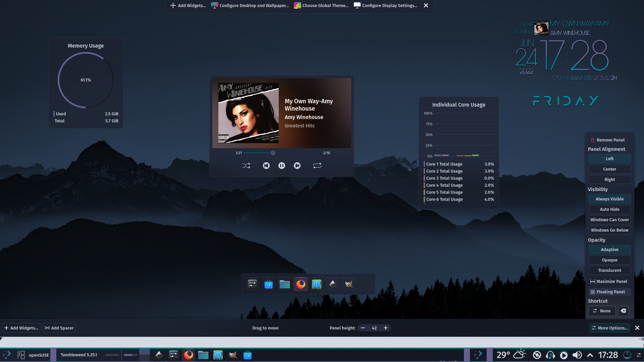644x362 pixels.
Task: Click Add Spacer in the panel edit bar
Action: 59,328
